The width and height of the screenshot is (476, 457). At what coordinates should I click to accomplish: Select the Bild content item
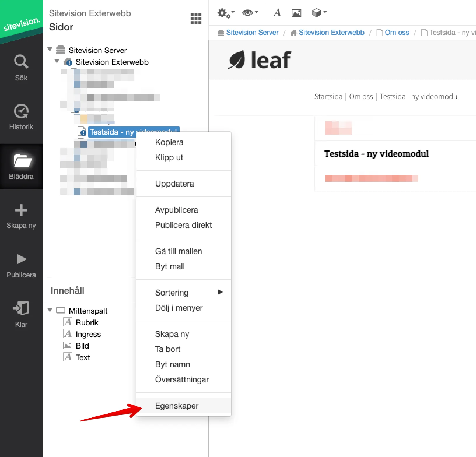tap(82, 346)
